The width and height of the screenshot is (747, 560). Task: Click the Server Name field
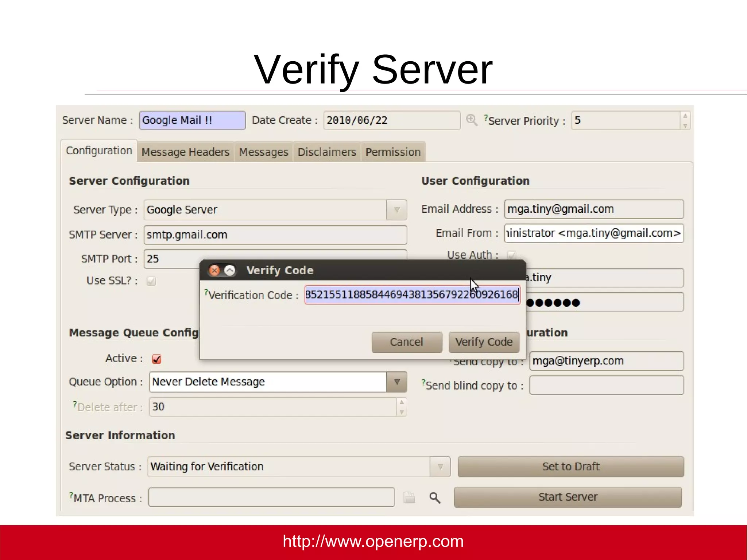coord(192,120)
